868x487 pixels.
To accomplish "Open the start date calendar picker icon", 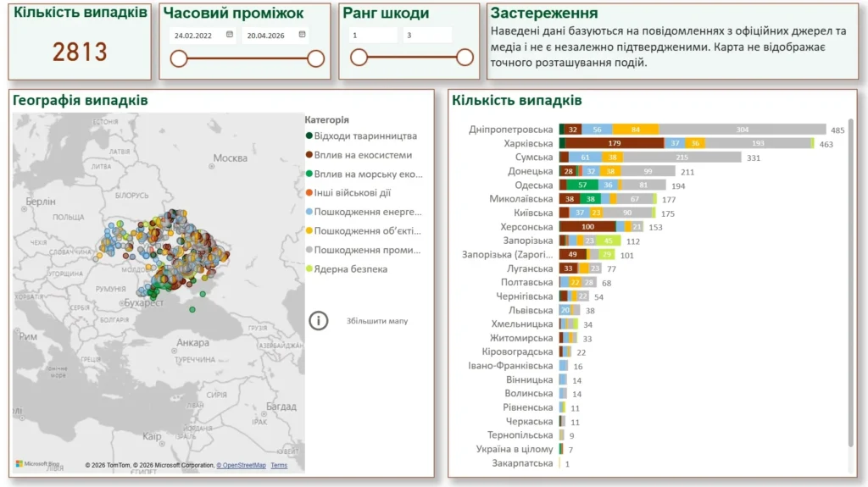I will tap(230, 36).
